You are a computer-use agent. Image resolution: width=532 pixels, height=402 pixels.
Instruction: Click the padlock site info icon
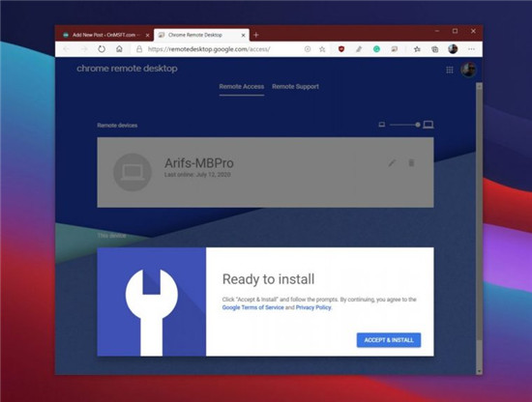(x=139, y=49)
